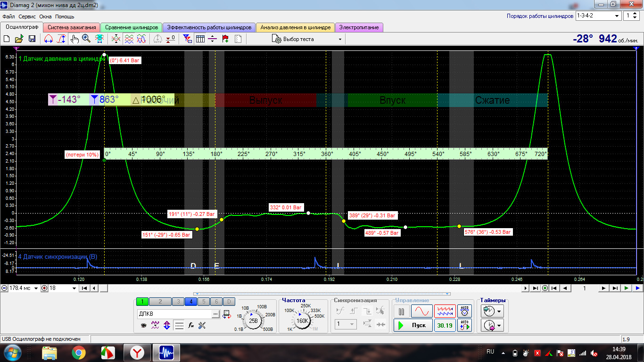Click the 6.41 Bar peak marker label
644x362 pixels.
click(125, 60)
